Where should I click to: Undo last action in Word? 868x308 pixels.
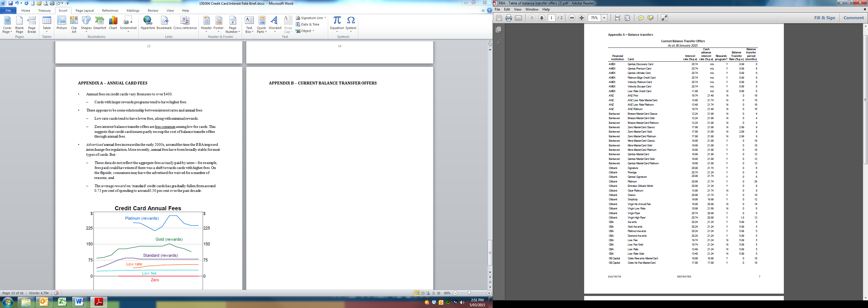(16, 3)
